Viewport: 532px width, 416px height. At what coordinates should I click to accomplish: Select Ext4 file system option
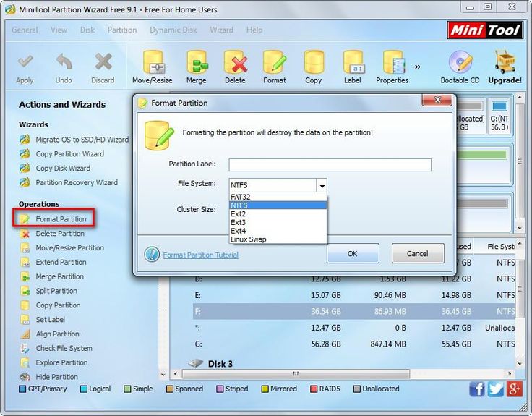(278, 231)
